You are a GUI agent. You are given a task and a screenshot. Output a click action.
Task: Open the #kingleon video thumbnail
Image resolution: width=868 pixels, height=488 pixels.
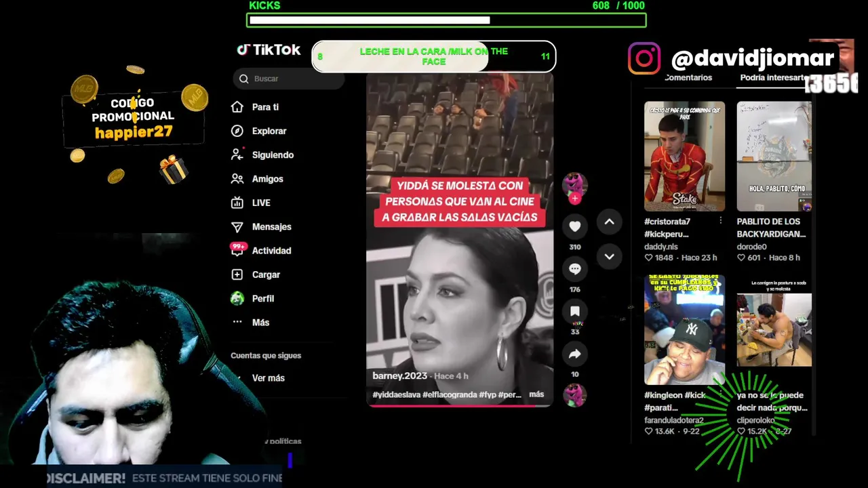click(x=684, y=330)
